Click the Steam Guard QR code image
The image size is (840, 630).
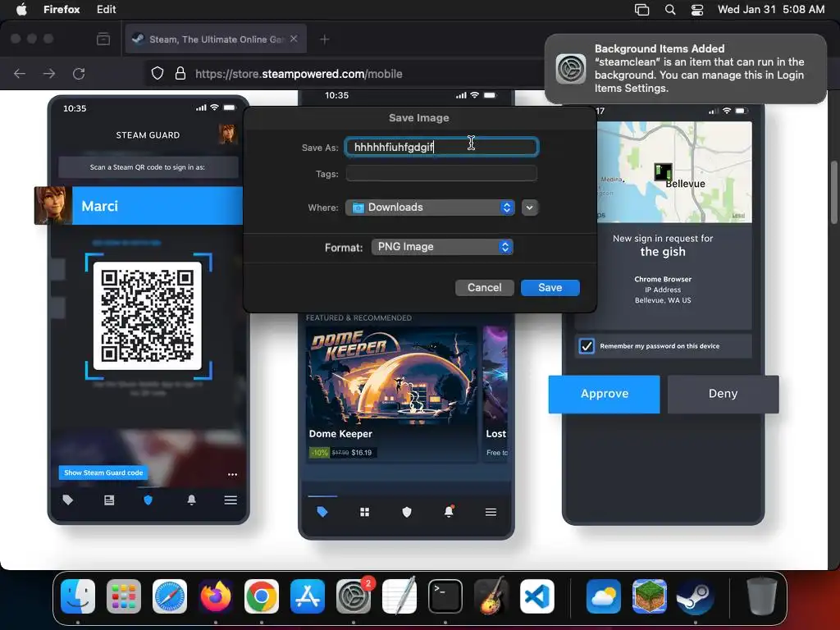tap(148, 316)
